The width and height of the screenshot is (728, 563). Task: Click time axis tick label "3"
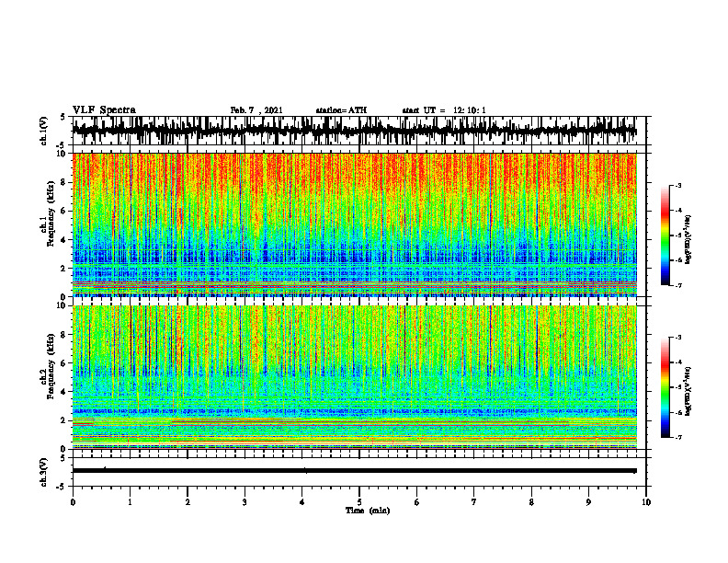tap(245, 502)
